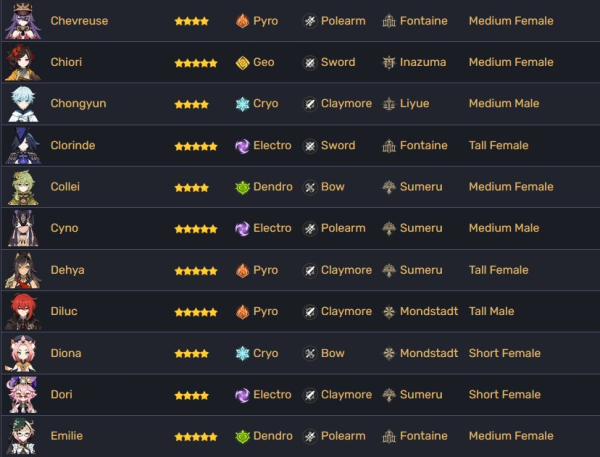Select Dori's avatar thumbnail
This screenshot has height=457, width=600.
[22, 395]
